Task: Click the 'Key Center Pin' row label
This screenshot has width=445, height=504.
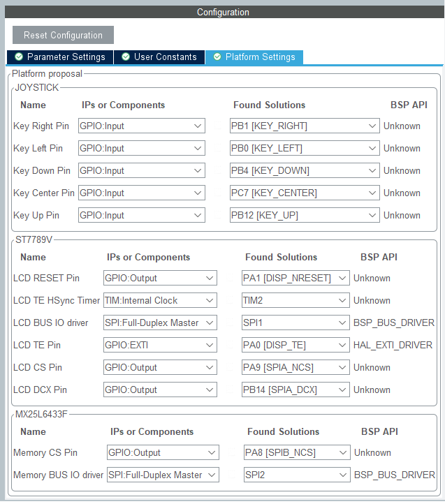Action: tap(44, 193)
